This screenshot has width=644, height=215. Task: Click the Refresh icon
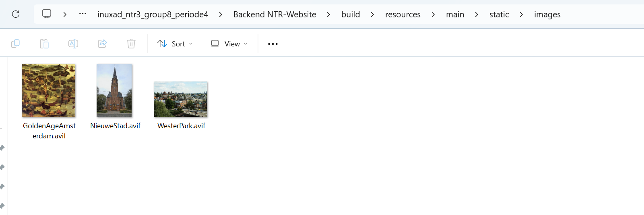16,15
